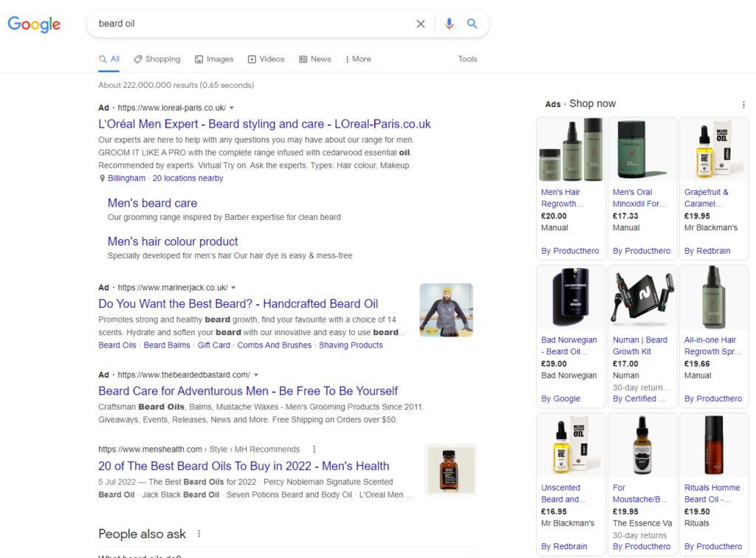Switch to the Shopping tab
Screen dimensions: 756x558
157,59
